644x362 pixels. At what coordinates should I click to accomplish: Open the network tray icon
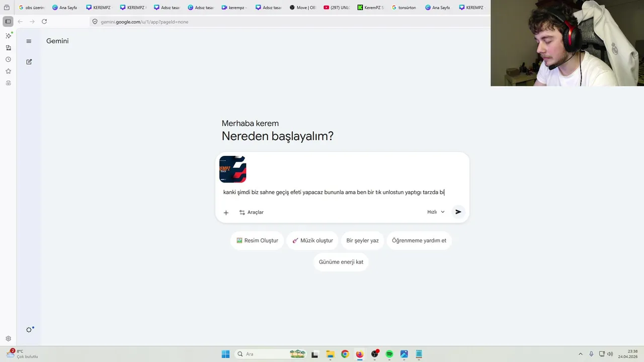(602, 354)
